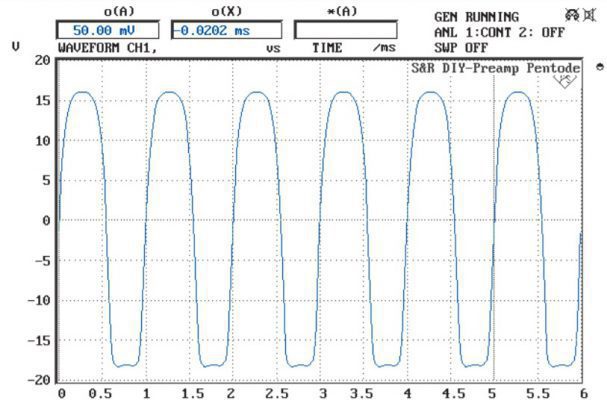
Task: Click the vertical cursor line at 5 ms
Action: coord(494,228)
